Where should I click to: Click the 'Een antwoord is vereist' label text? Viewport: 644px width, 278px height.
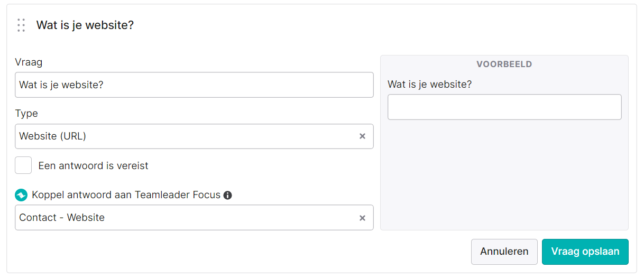(x=94, y=166)
